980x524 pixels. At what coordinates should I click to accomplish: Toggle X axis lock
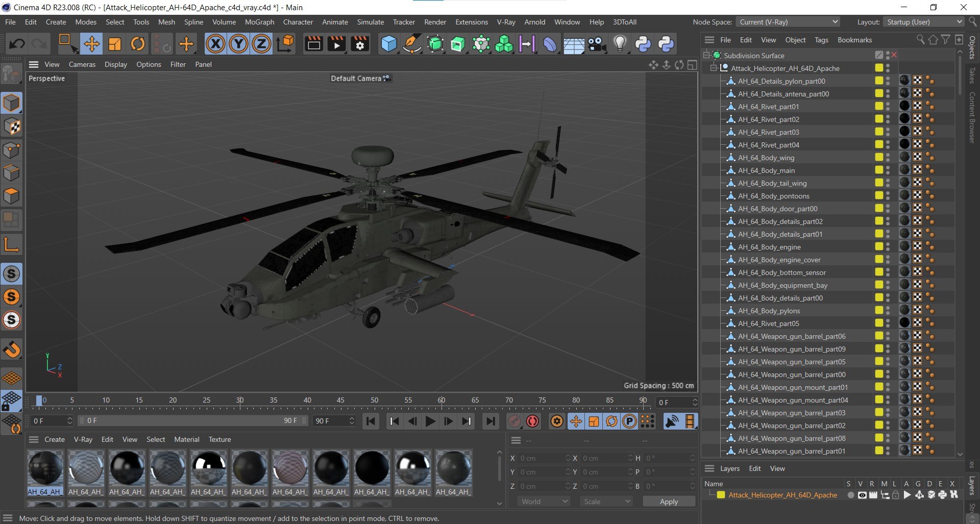(x=215, y=44)
